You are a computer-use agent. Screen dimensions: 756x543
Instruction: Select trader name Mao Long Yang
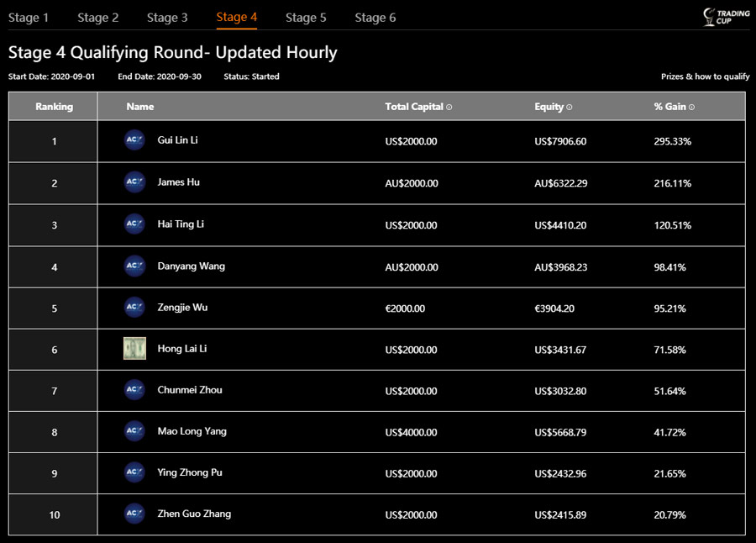coord(192,431)
